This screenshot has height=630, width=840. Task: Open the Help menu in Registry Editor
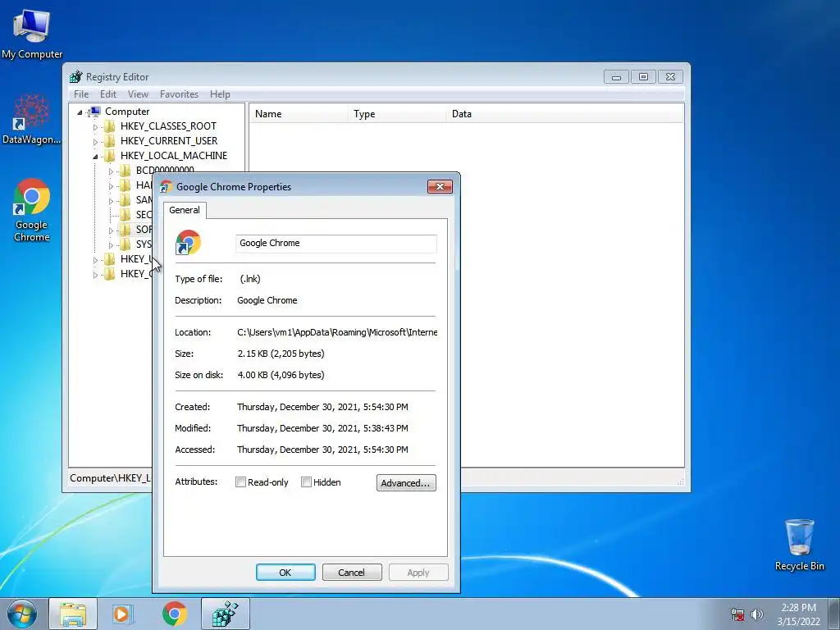[x=220, y=94]
